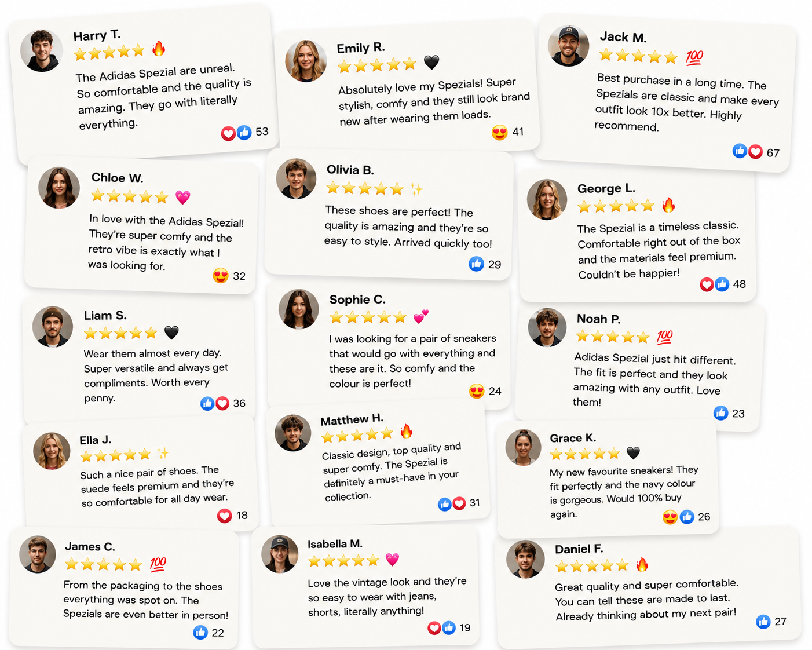Click the heart-eyes reaction on Grace K.'s review
Viewport: 812px width, 650px height.
tap(670, 517)
